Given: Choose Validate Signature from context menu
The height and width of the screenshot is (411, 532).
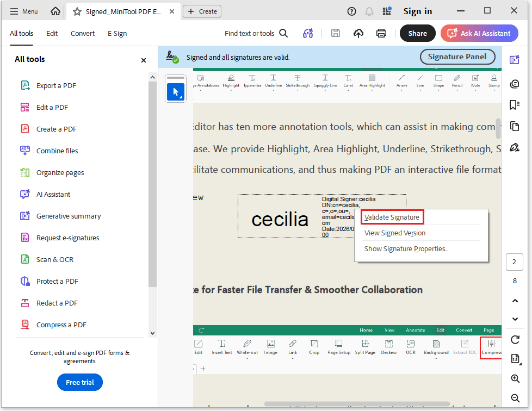Looking at the screenshot, I should (x=392, y=217).
